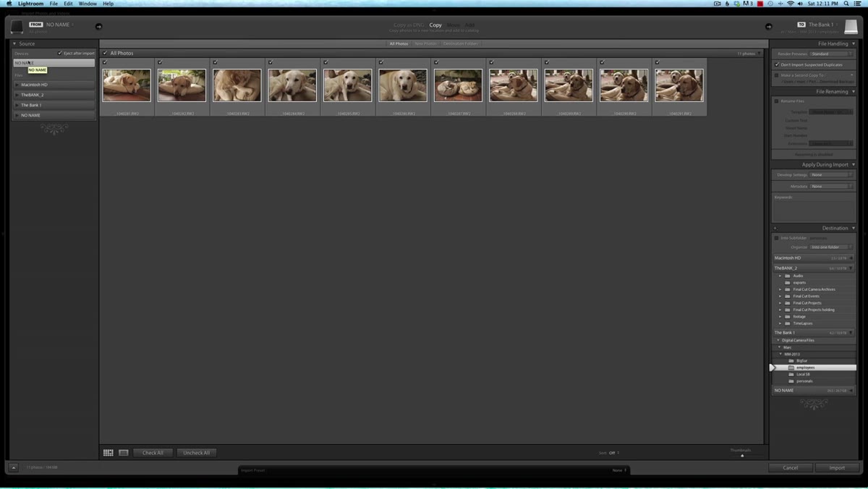Collapse Apply During Import panel

click(x=854, y=164)
